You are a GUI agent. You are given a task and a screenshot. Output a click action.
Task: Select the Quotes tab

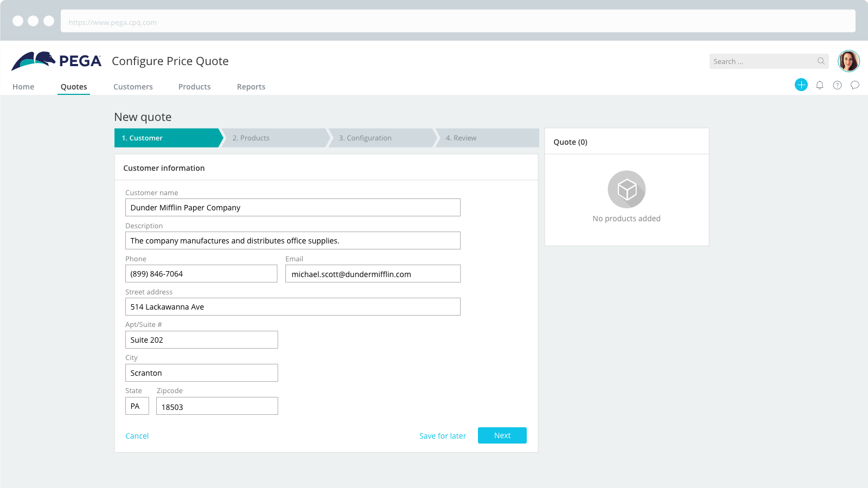point(74,87)
